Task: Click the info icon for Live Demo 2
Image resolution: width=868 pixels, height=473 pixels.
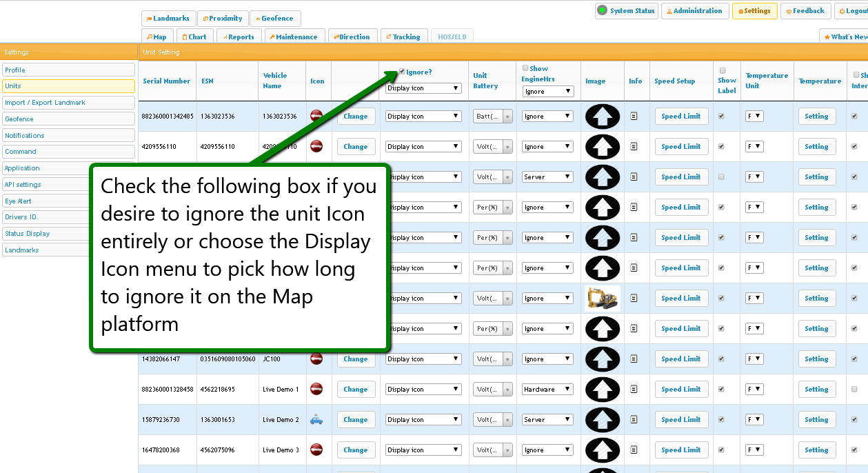Action: tap(634, 420)
